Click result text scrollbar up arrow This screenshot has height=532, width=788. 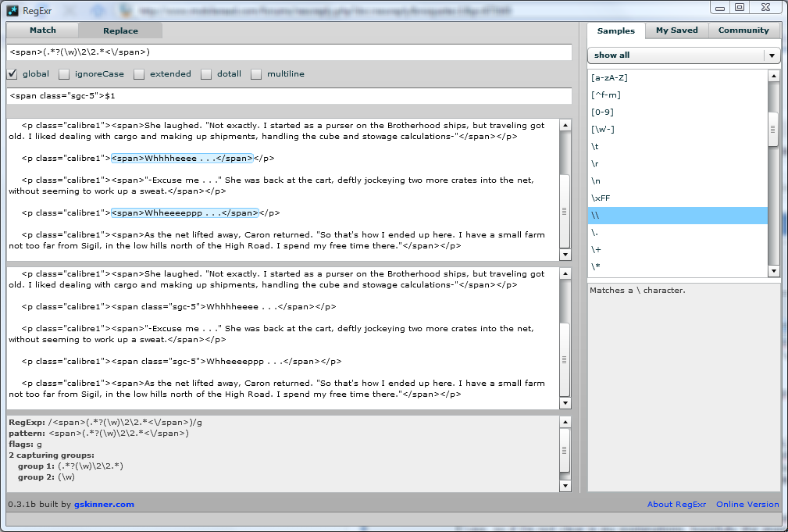(x=565, y=273)
